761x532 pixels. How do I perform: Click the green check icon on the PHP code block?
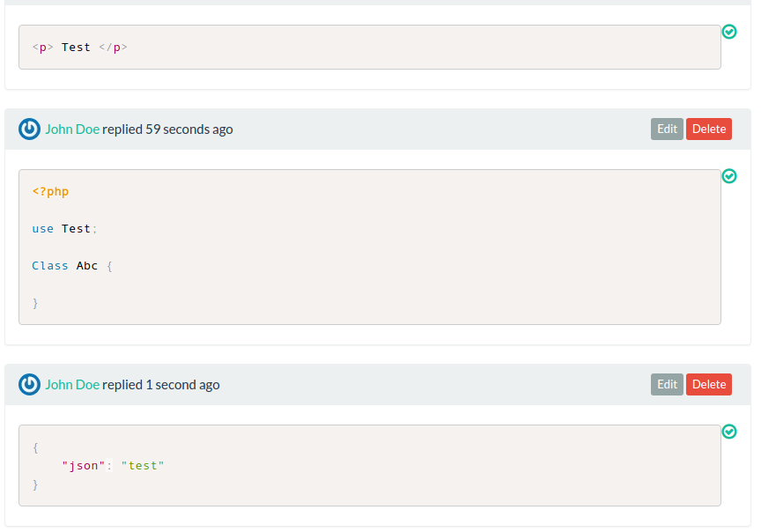(729, 176)
